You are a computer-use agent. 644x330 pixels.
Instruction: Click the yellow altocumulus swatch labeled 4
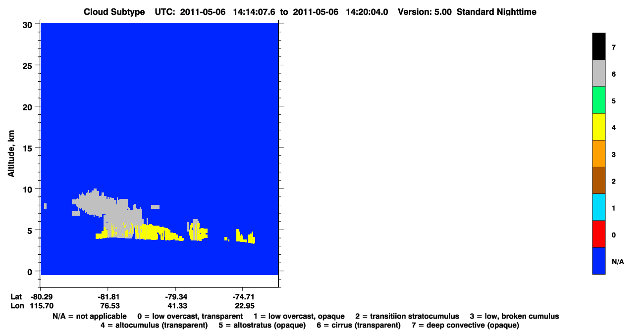pos(598,127)
